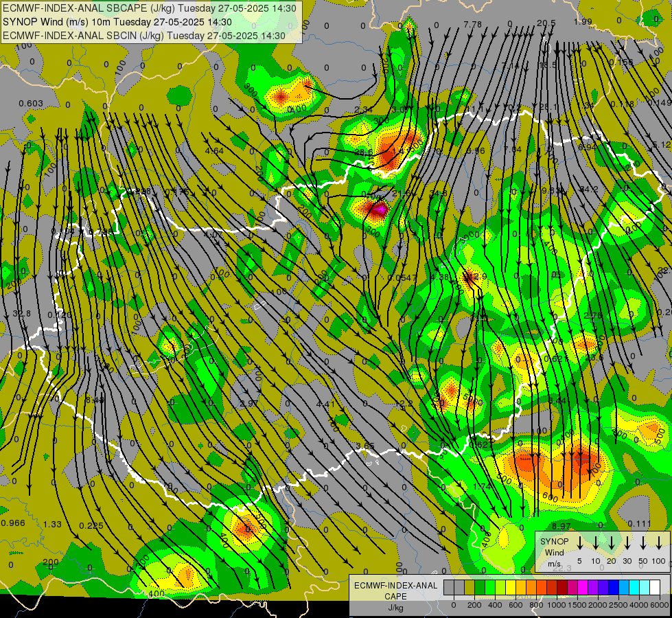Click the 0.966 value on the map
The image size is (672, 618).
(x=13, y=523)
